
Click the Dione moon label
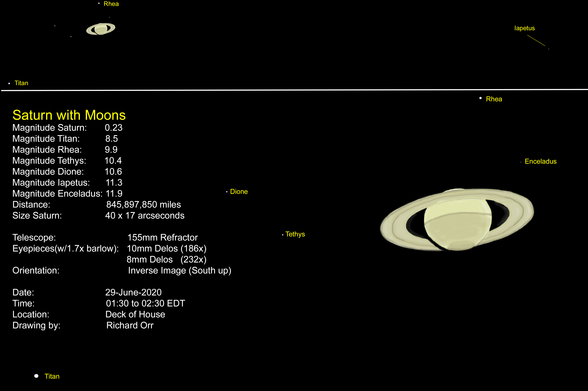239,192
